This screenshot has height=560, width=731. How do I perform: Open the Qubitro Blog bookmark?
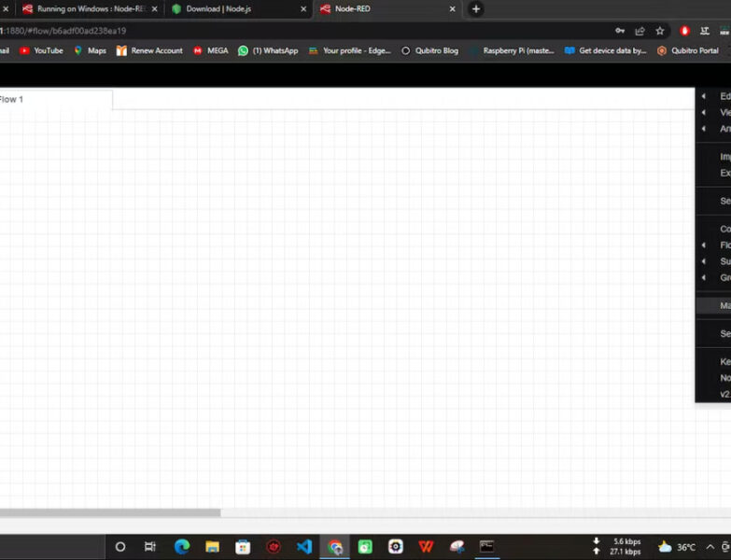pyautogui.click(x=430, y=50)
